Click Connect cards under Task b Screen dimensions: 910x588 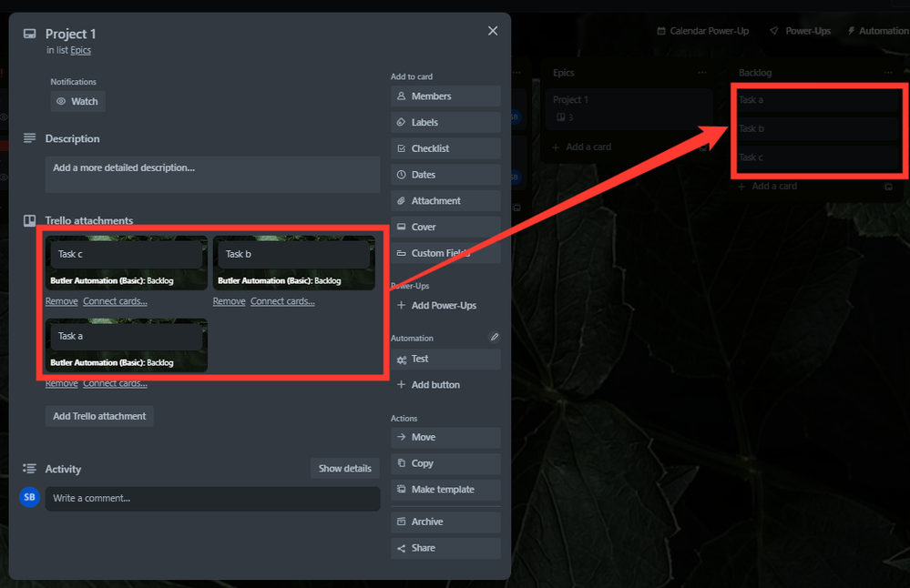pos(282,301)
